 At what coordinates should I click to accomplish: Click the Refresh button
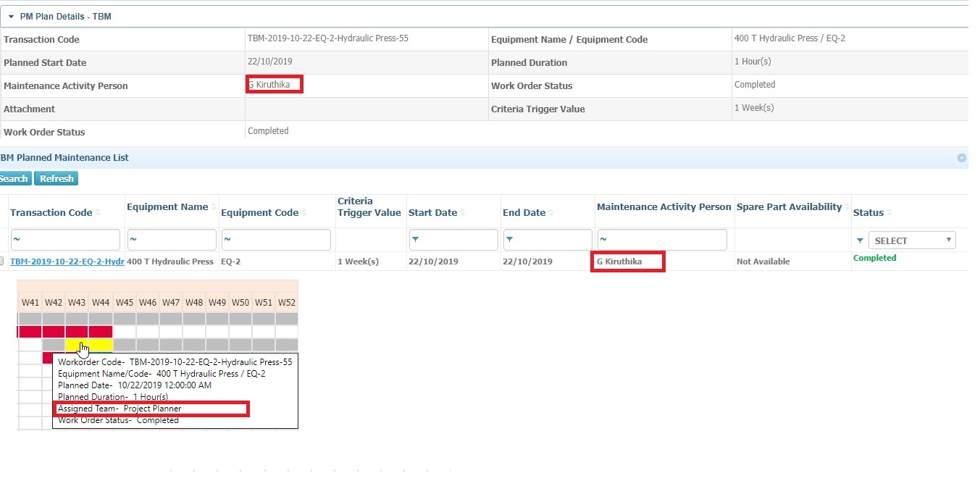point(56,178)
